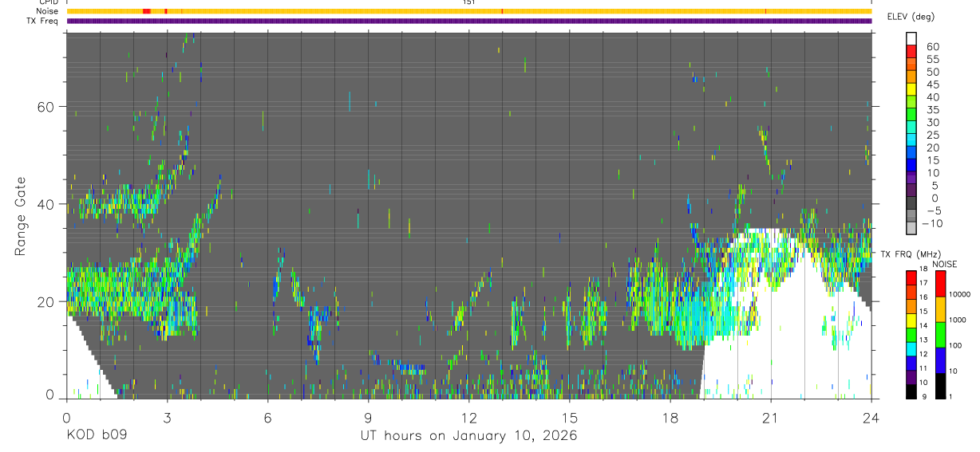Screen dimensions: 980x452
Task: Click the "1000" label on NOISE legend
Action: pyautogui.click(x=959, y=320)
